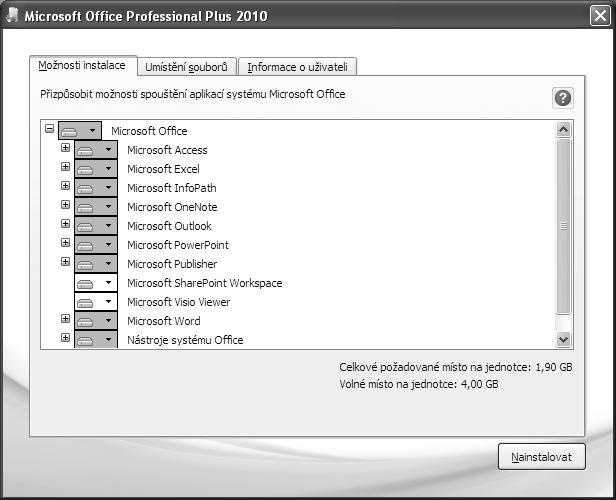This screenshot has width=616, height=500.
Task: Select the Microsoft Outlook label
Action: point(169,226)
